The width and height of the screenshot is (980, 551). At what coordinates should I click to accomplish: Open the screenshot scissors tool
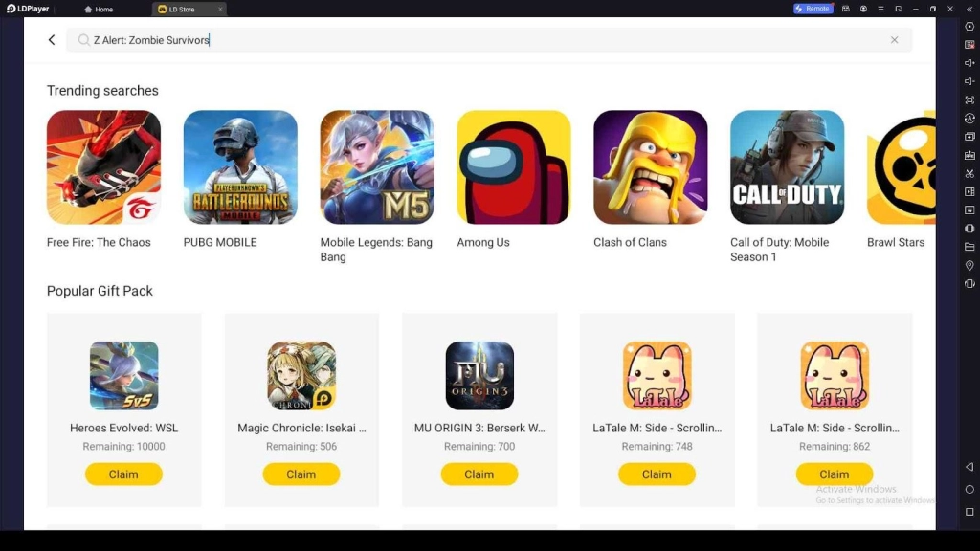point(969,174)
